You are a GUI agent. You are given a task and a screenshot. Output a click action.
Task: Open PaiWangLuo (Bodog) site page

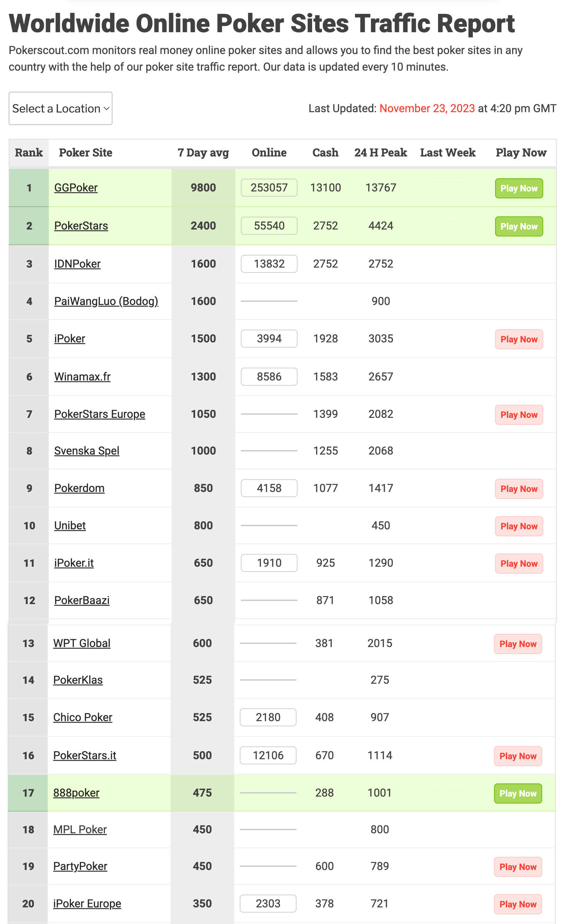coord(106,301)
